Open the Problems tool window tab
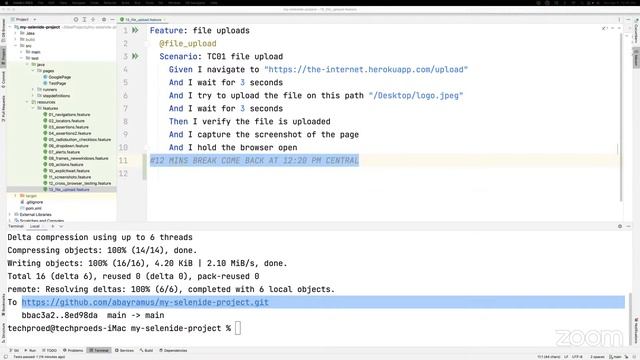 (73, 350)
